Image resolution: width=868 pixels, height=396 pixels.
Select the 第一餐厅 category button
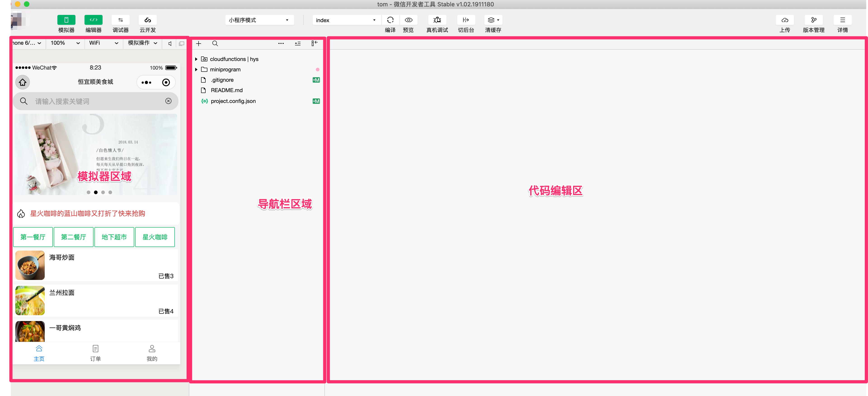(33, 237)
